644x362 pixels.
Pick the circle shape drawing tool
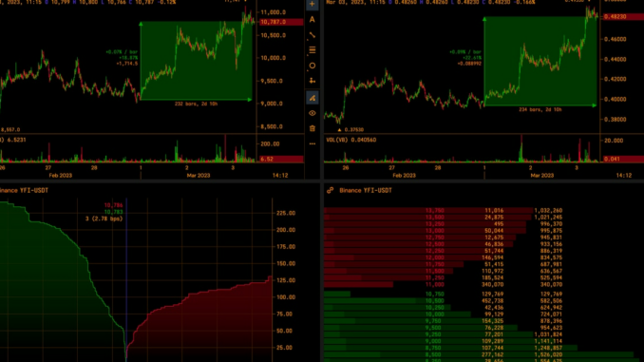[x=313, y=66]
